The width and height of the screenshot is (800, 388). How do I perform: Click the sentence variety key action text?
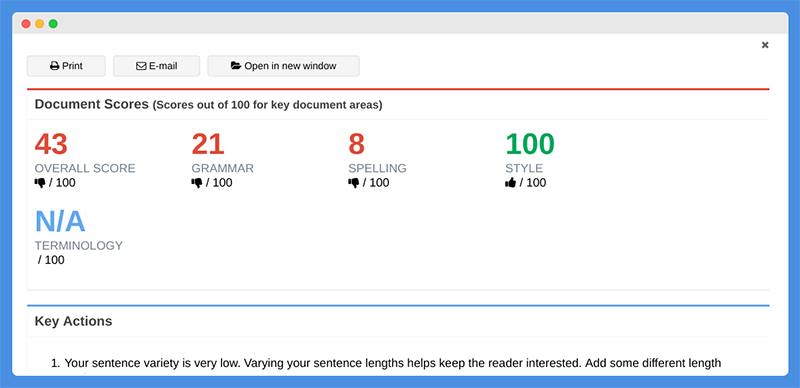393,363
